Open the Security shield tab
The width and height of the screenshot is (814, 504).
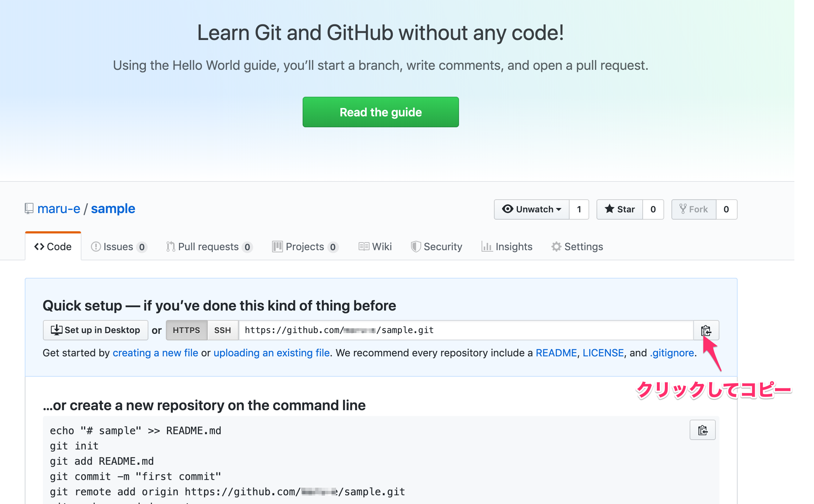pyautogui.click(x=436, y=247)
